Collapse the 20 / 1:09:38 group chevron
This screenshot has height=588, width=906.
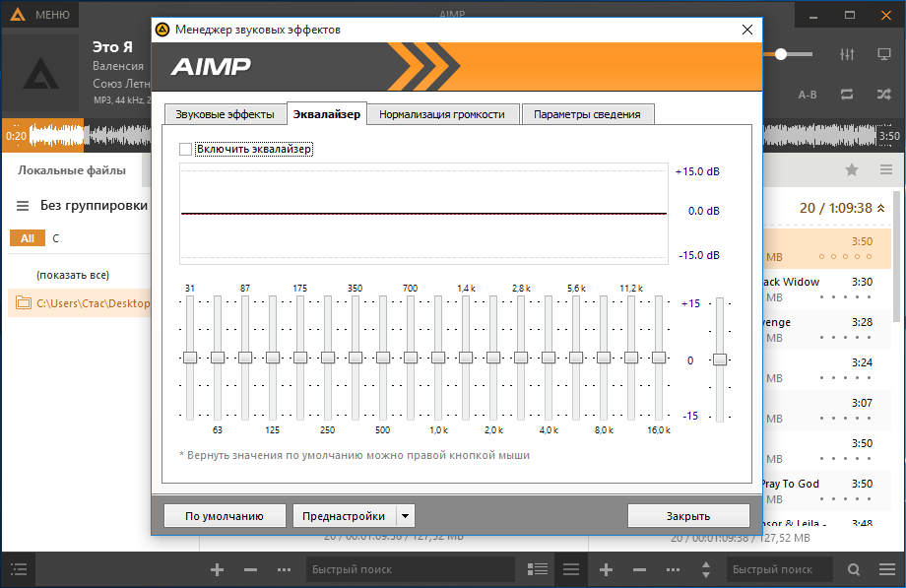tap(881, 208)
